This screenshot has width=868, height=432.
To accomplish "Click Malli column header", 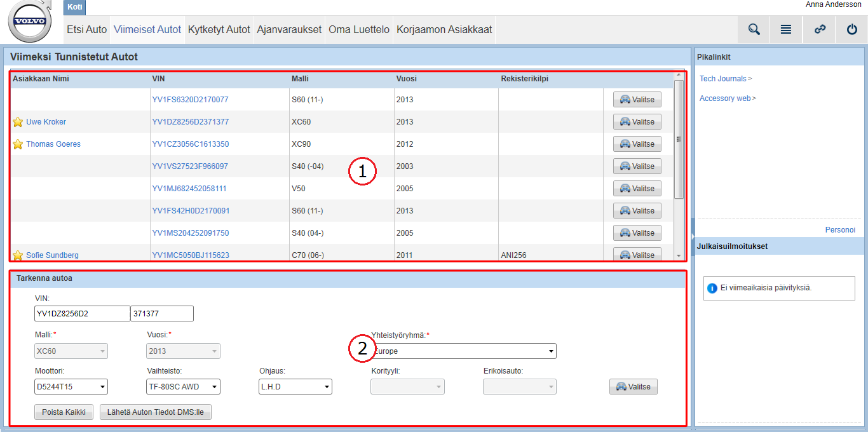I will (300, 79).
